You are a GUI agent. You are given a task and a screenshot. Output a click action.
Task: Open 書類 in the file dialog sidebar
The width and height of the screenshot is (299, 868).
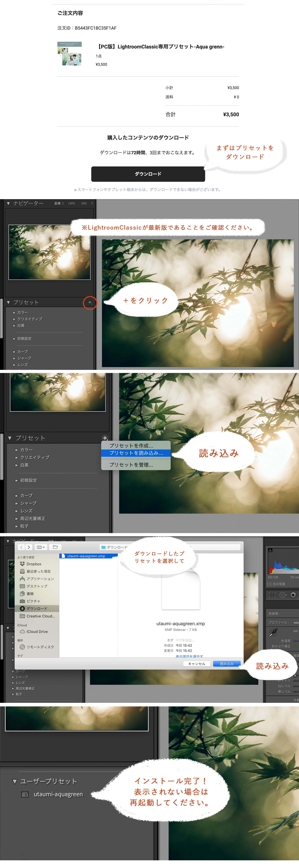point(37,594)
